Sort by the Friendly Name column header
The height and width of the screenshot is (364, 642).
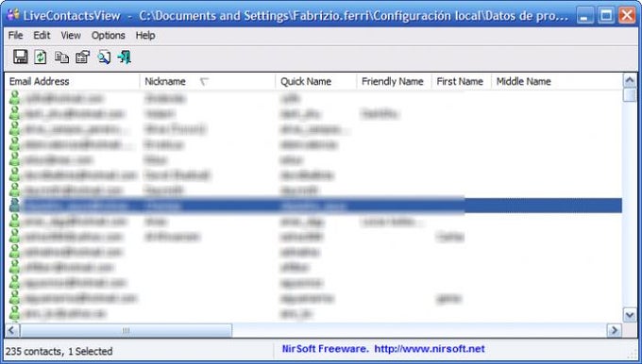coord(395,81)
